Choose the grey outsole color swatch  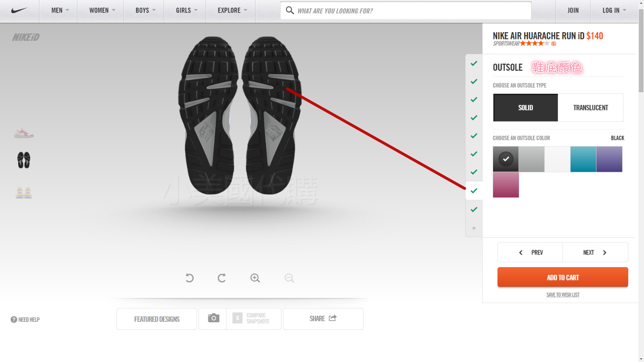point(532,159)
